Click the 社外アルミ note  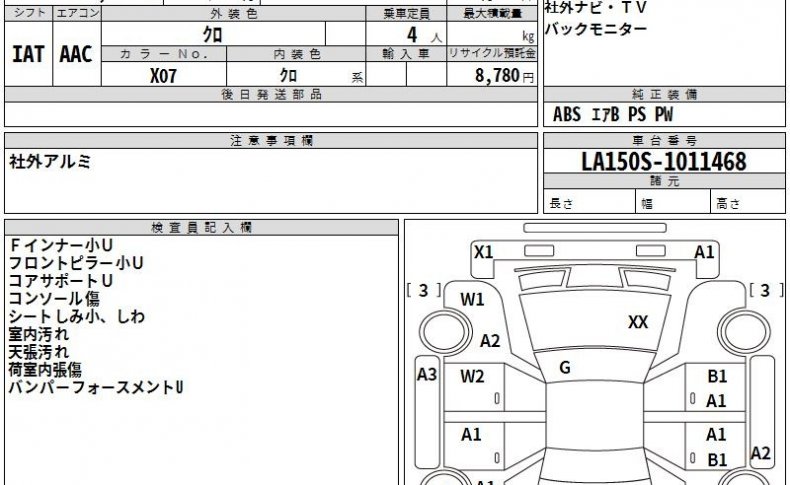[50, 162]
